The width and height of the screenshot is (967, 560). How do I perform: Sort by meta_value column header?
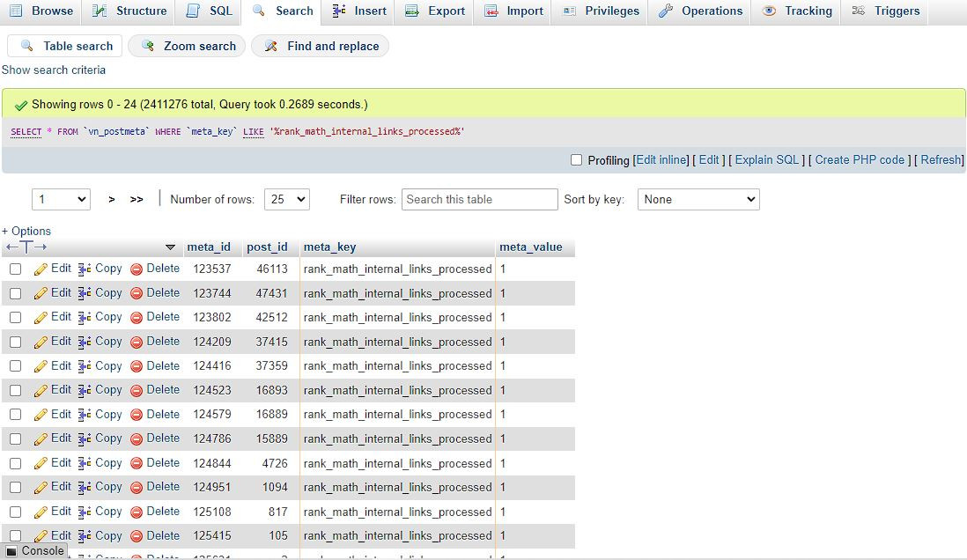(x=531, y=247)
